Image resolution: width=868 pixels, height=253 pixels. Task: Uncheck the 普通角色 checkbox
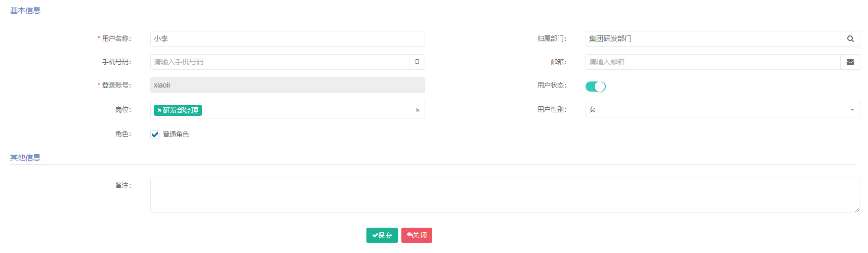click(155, 135)
